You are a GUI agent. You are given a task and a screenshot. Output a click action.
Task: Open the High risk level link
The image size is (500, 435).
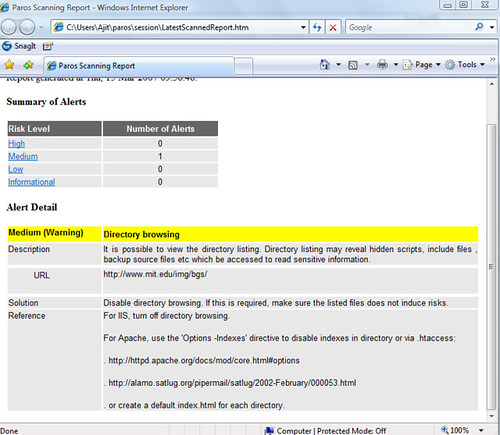pyautogui.click(x=17, y=144)
